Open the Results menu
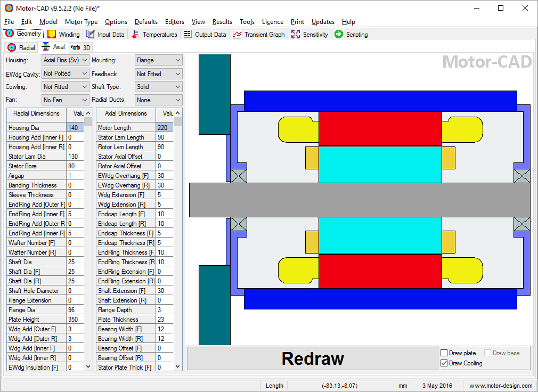This screenshot has height=392, width=538. tap(222, 22)
